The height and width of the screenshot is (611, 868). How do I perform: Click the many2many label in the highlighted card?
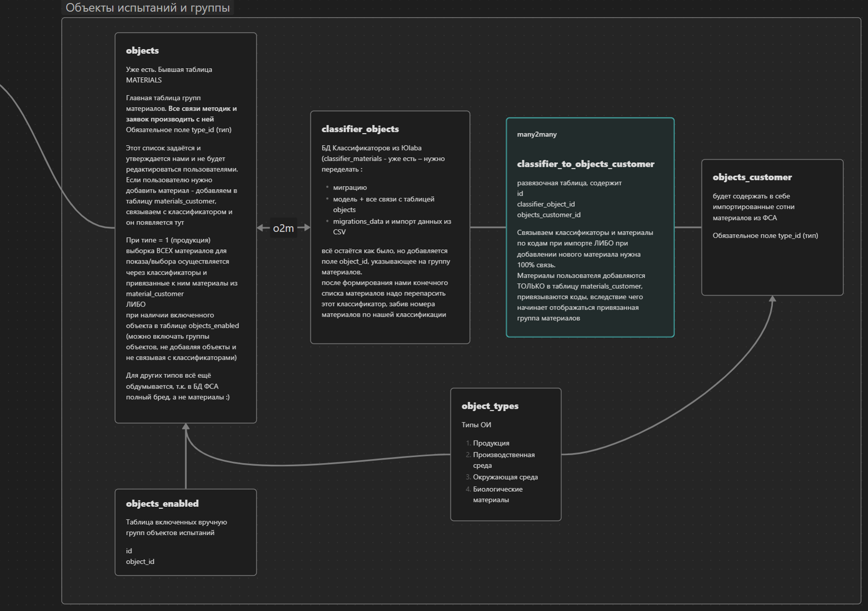pos(536,134)
